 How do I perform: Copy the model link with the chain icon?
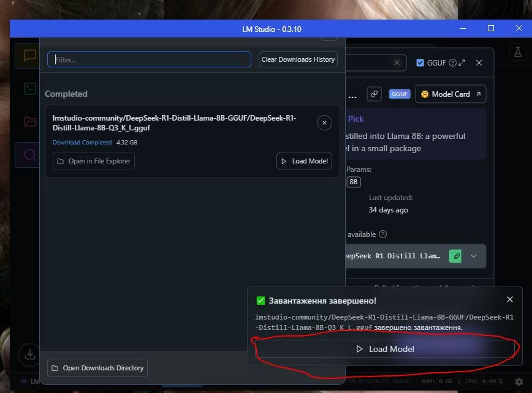pyautogui.click(x=374, y=94)
